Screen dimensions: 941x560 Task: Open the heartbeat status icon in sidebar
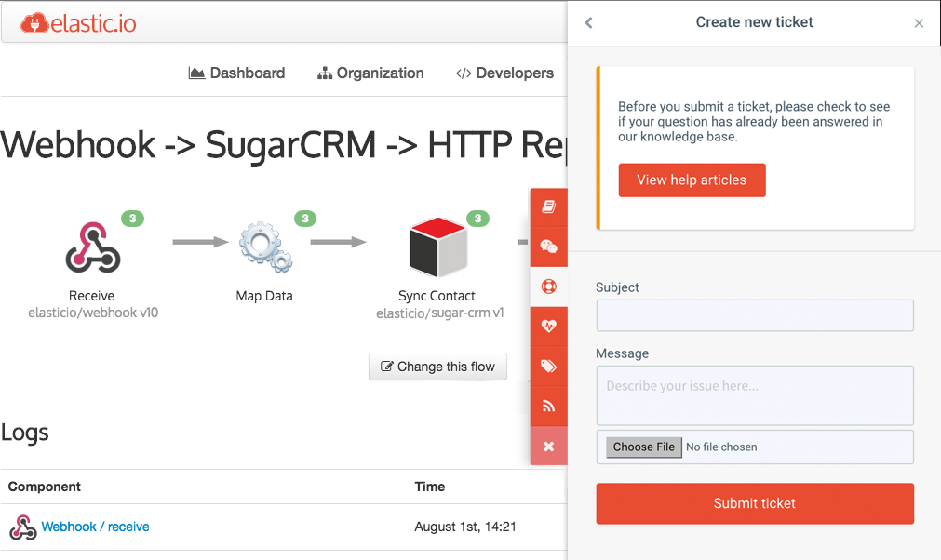(x=548, y=327)
